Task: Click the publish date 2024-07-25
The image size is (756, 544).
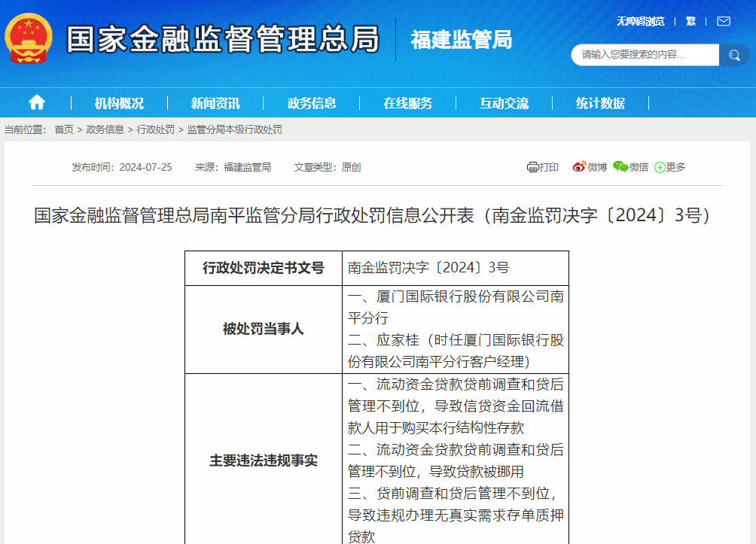Action: 145,167
